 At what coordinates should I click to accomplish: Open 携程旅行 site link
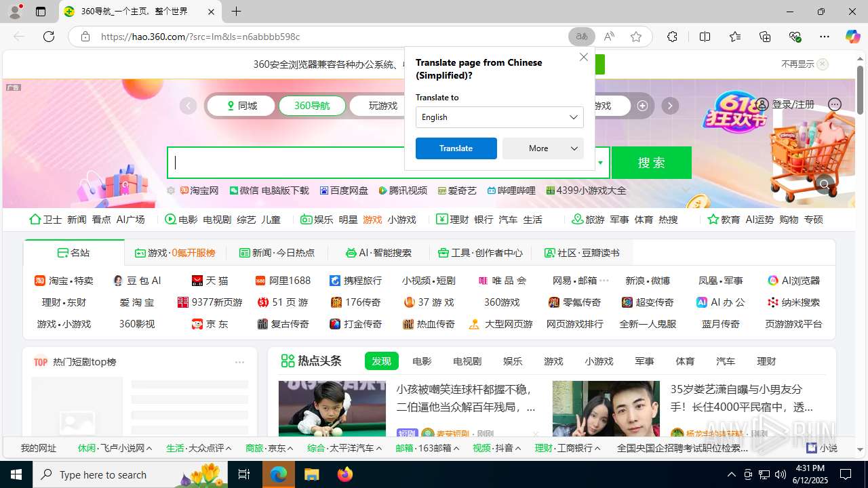click(356, 281)
